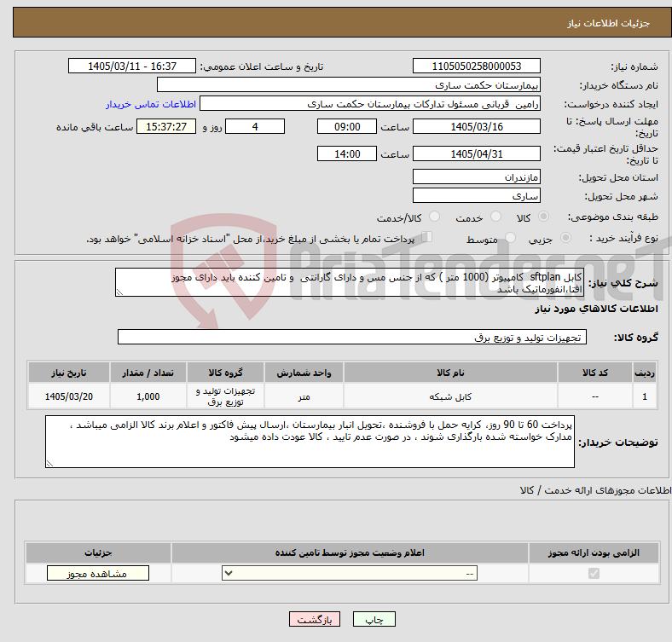Screen dimensions: 672x642
Task: Click the buyer organization name field
Action: 349,85
